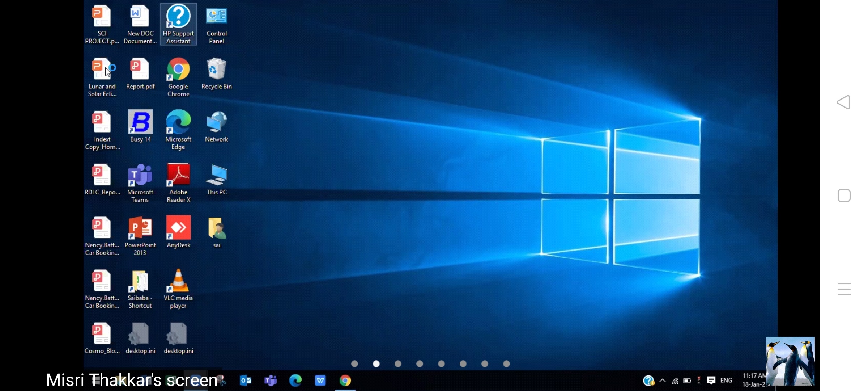Tap the Android back navigation button
The width and height of the screenshot is (868, 391).
click(844, 102)
